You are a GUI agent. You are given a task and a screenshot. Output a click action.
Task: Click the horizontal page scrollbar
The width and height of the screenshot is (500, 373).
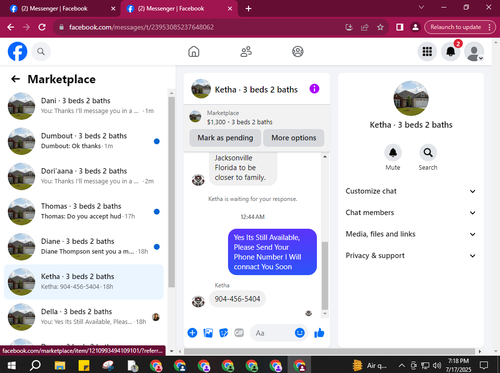(329, 351)
